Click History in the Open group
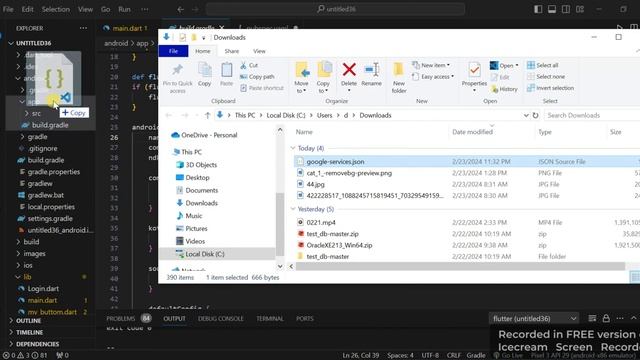The image size is (640, 360). point(504,89)
